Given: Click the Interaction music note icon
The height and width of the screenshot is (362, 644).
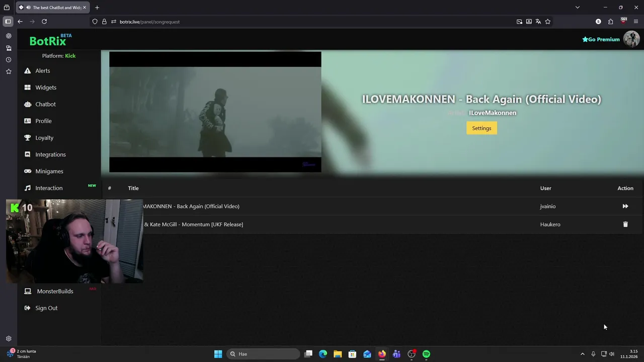Looking at the screenshot, I should (x=27, y=188).
